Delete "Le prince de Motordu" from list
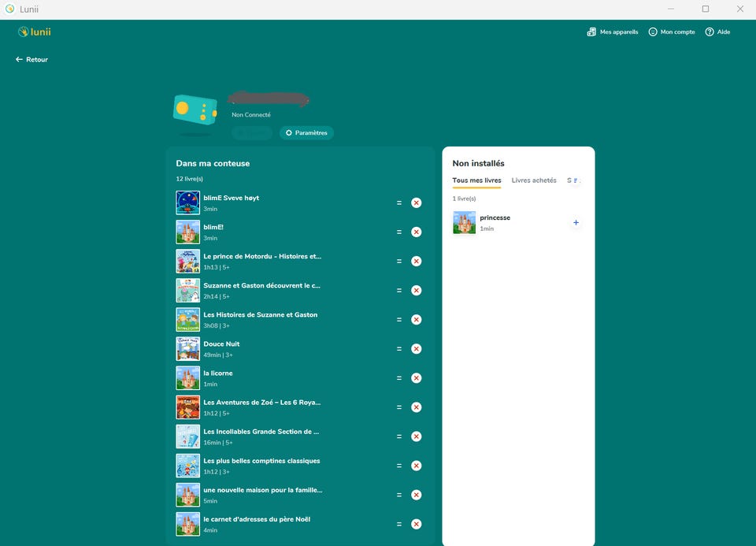This screenshot has width=756, height=546. click(416, 262)
